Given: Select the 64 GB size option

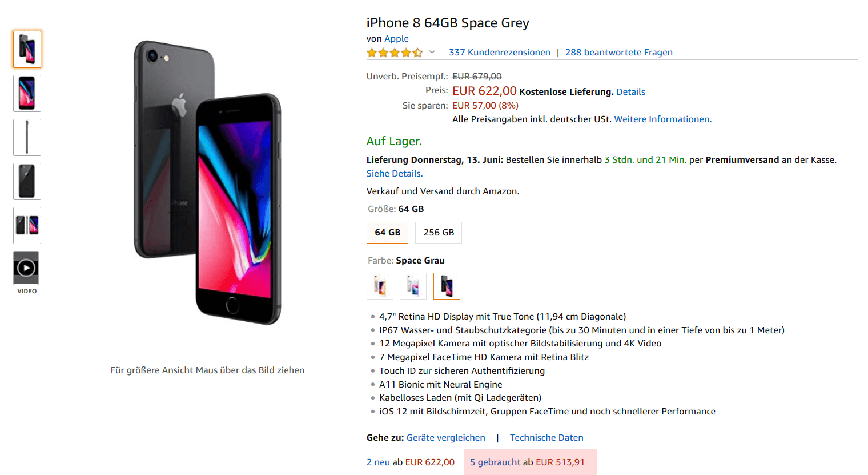Looking at the screenshot, I should (x=387, y=233).
